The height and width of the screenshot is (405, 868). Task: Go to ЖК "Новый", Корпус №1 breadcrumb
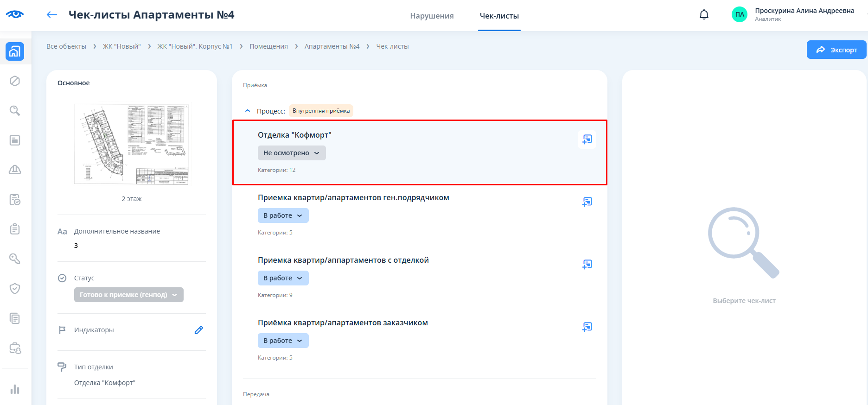pos(195,46)
